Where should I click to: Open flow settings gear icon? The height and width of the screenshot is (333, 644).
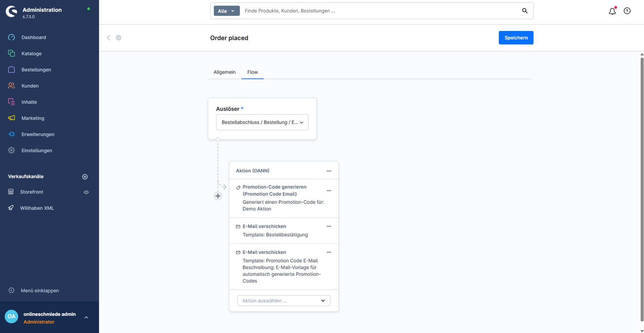pos(118,38)
